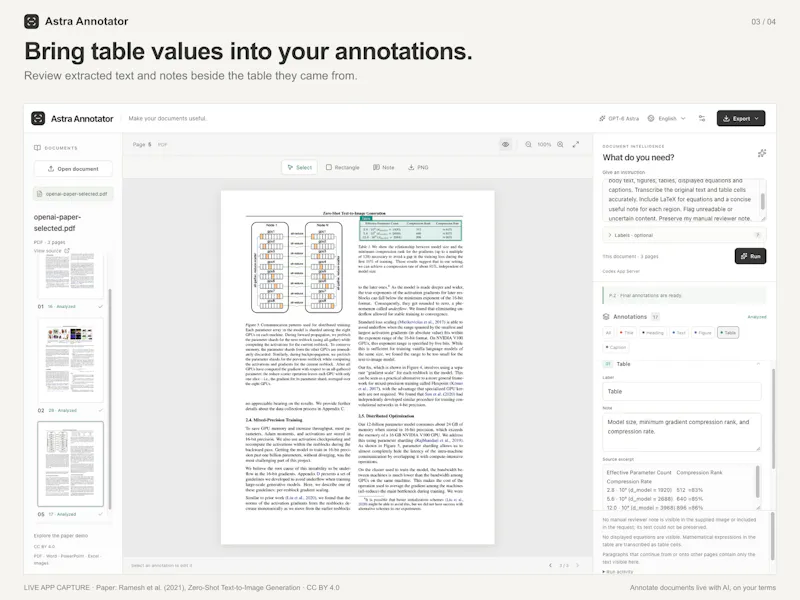
Task: Click the Label input containing Table
Action: (682, 391)
